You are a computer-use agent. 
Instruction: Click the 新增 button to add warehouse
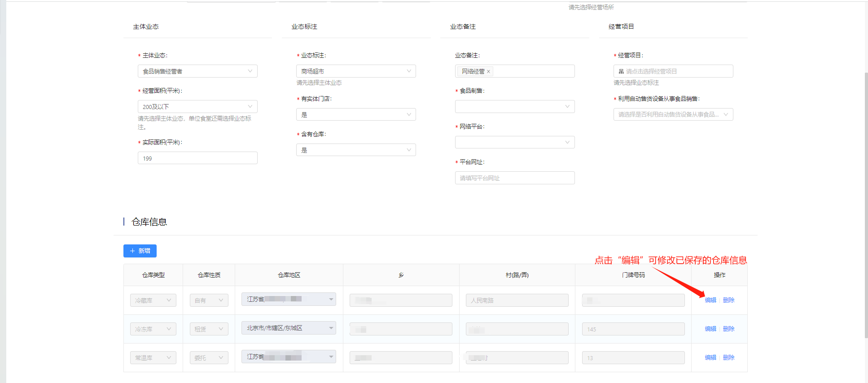(x=140, y=251)
